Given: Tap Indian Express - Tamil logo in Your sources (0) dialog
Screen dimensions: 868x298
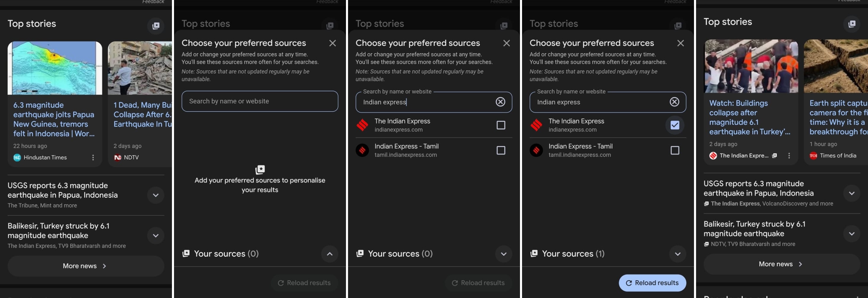Looking at the screenshot, I should (x=362, y=150).
